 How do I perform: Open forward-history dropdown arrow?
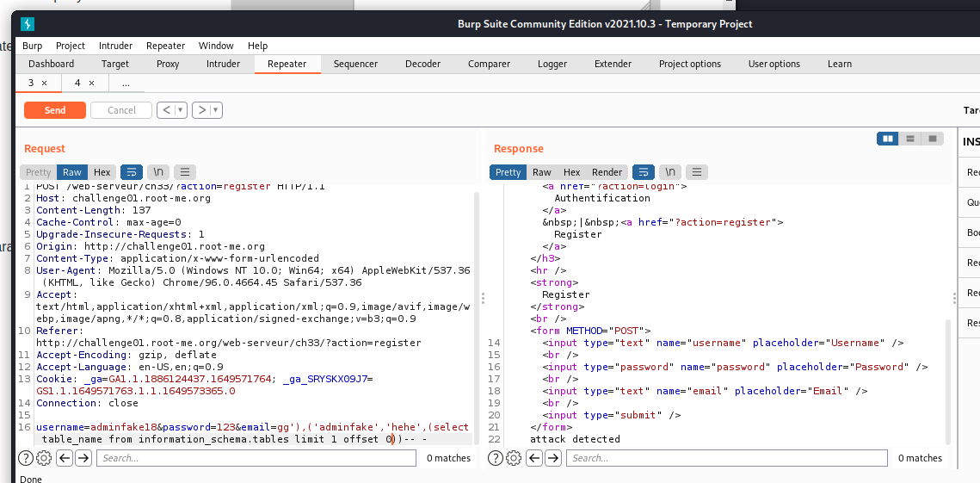pos(216,110)
